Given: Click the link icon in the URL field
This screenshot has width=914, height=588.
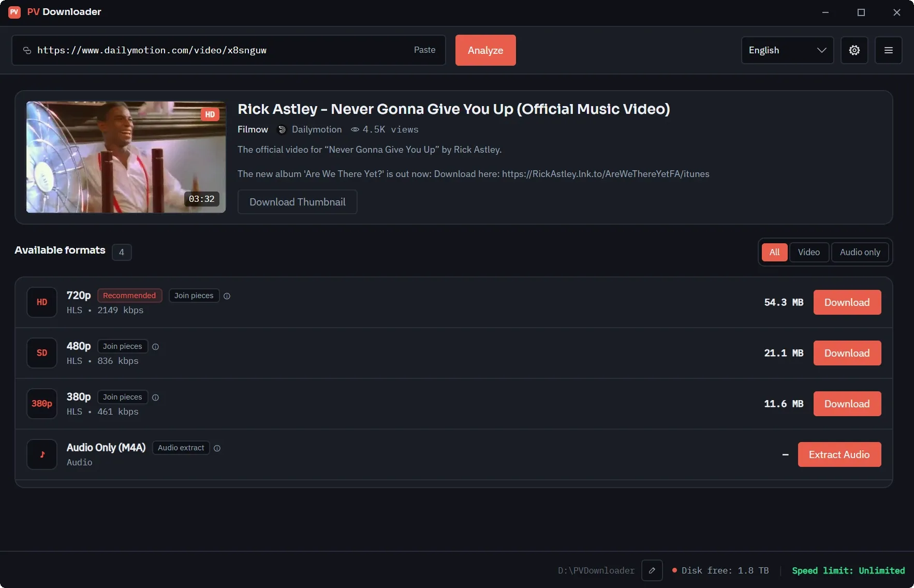Looking at the screenshot, I should (27, 50).
